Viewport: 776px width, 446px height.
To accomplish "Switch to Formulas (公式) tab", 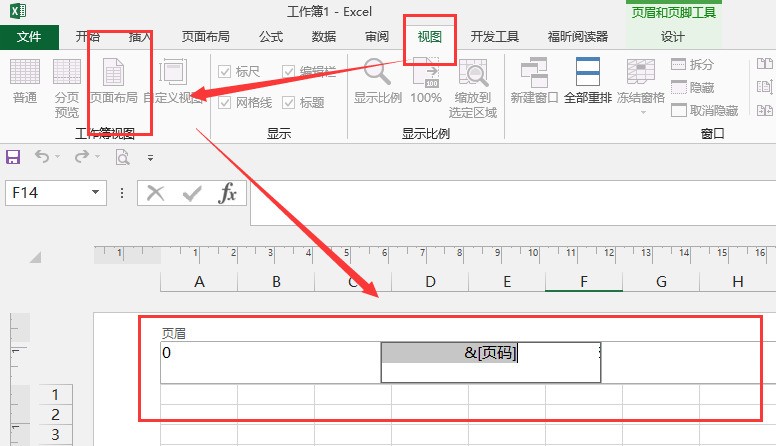I will tap(271, 37).
